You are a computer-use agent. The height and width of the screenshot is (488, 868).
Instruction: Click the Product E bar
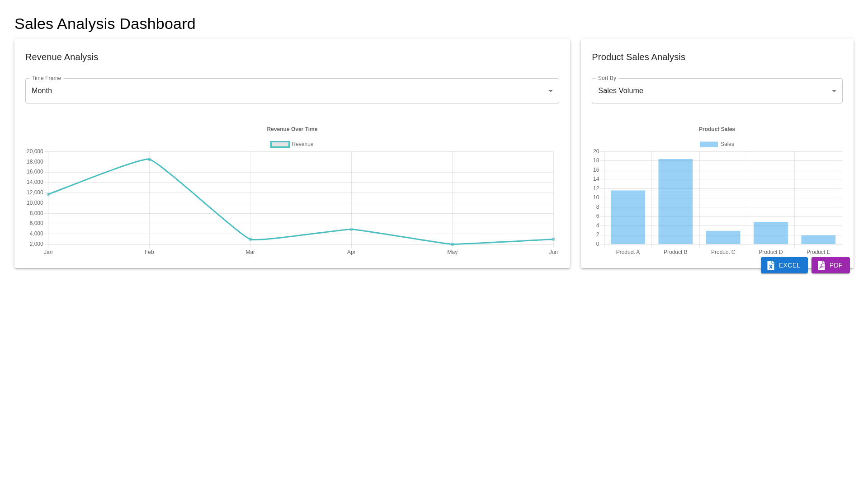pyautogui.click(x=818, y=240)
